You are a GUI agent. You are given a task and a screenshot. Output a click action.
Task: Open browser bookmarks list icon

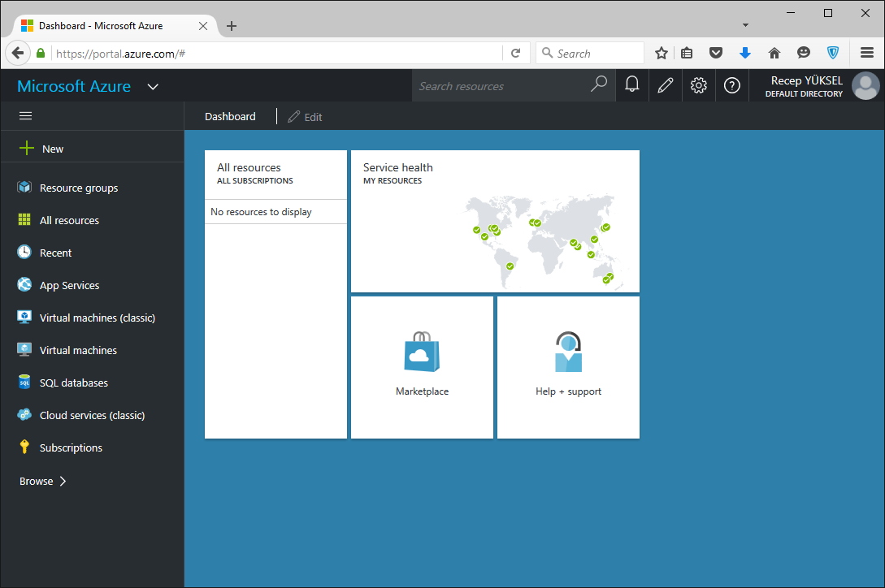coord(687,53)
